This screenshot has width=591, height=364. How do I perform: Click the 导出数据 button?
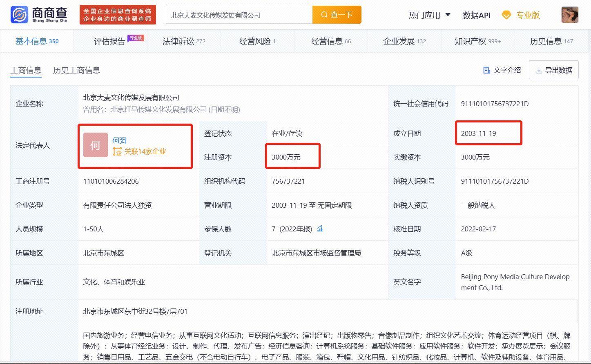point(553,70)
